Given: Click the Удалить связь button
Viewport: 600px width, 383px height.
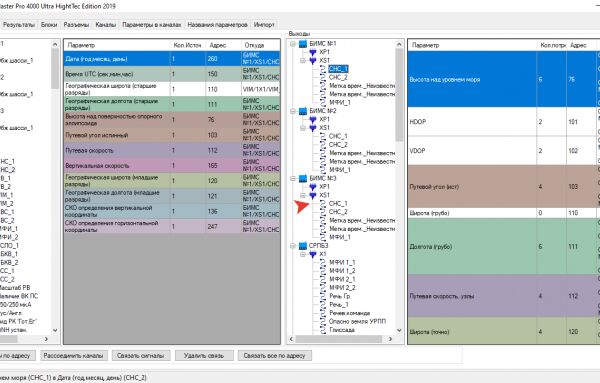Looking at the screenshot, I should (204, 355).
